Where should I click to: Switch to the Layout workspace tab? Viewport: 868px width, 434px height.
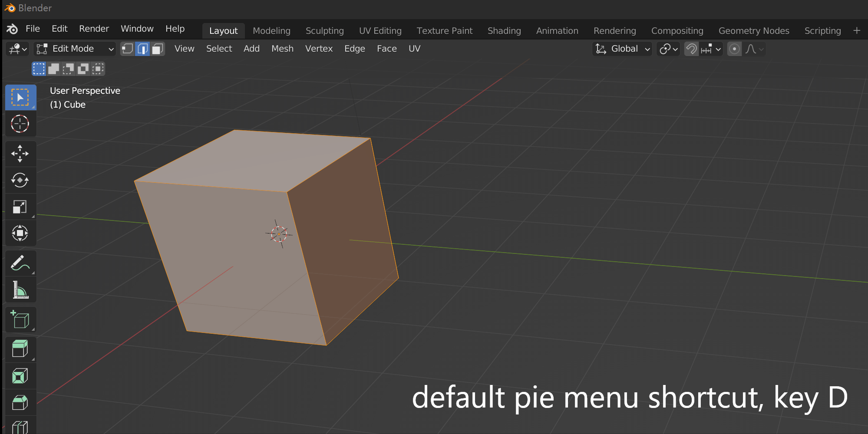point(223,31)
